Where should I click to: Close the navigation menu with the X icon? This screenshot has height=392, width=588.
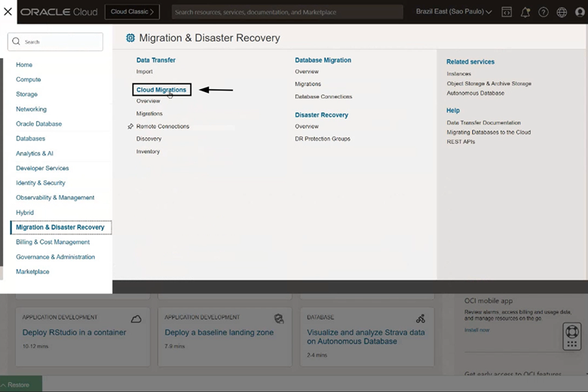click(8, 12)
